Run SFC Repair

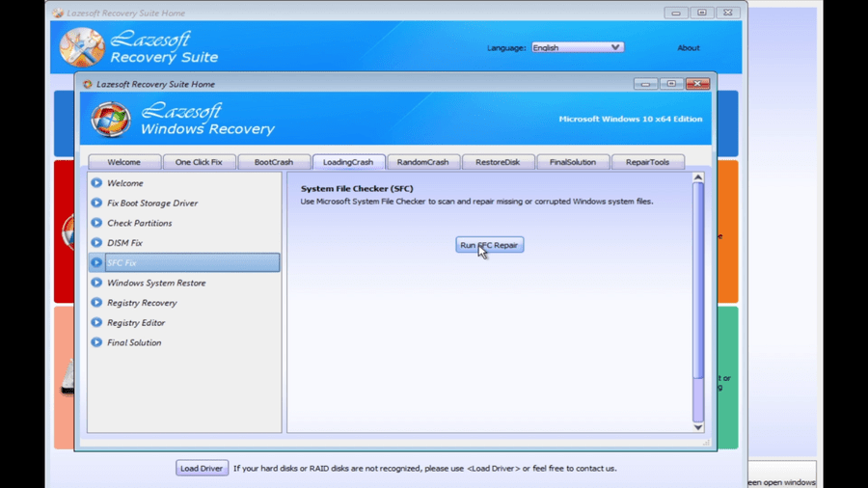[489, 245]
